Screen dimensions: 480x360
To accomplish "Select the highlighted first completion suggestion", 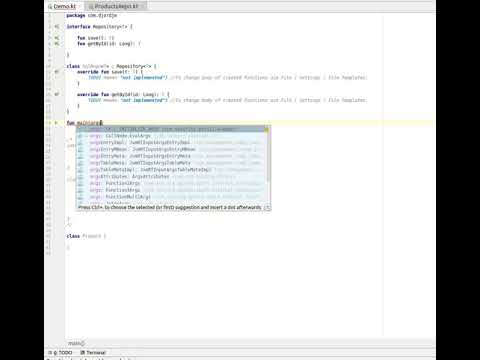I will click(171, 129).
